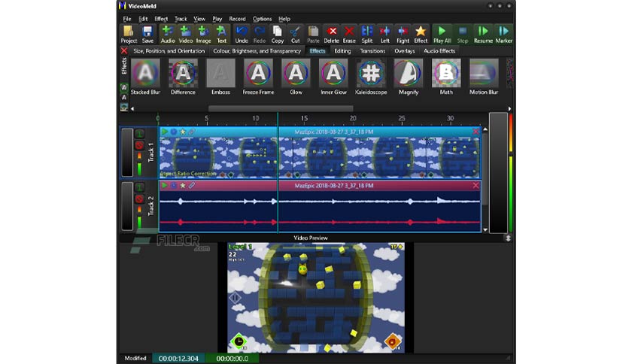
Task: Apply the Motion Blur effect
Action: [x=484, y=77]
